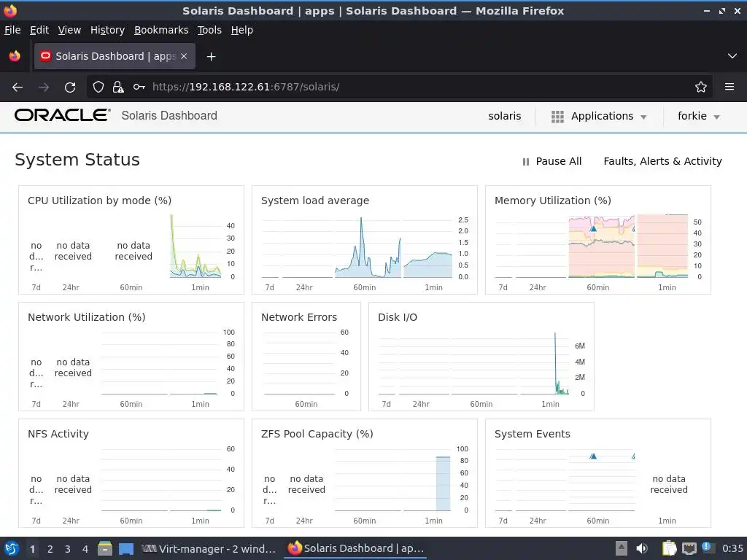Image resolution: width=747 pixels, height=560 pixels.
Task: Switch to workspace 2 in taskbar
Action: point(50,549)
